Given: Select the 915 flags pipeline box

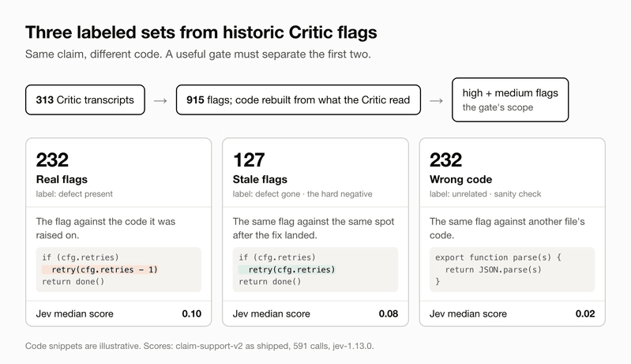Looking at the screenshot, I should [x=299, y=99].
